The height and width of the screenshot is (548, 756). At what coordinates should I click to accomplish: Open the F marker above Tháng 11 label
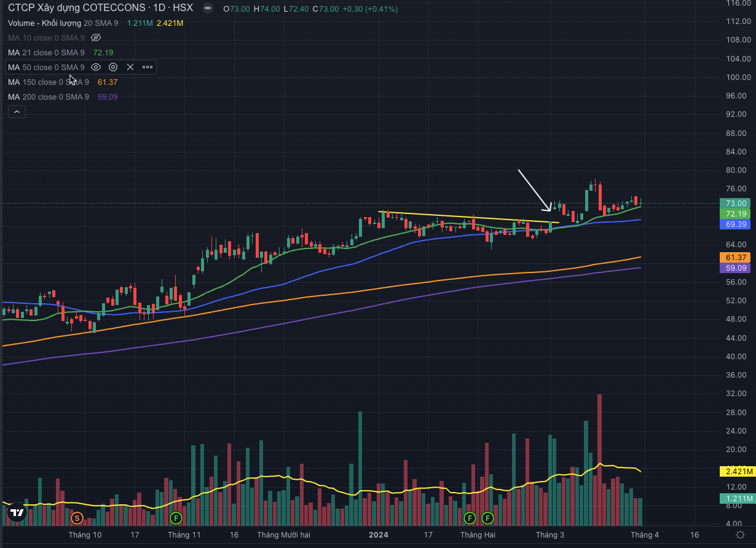coord(176,518)
